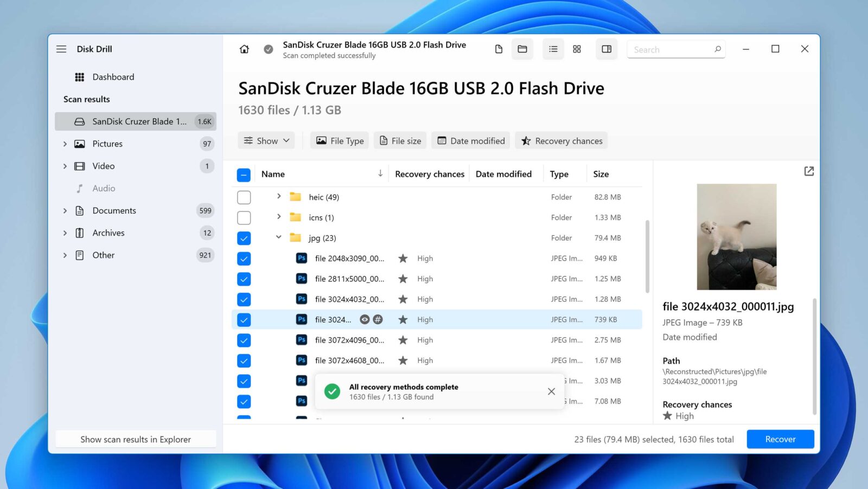Open the Show filter dropdown
This screenshot has height=489, width=868.
tap(266, 140)
